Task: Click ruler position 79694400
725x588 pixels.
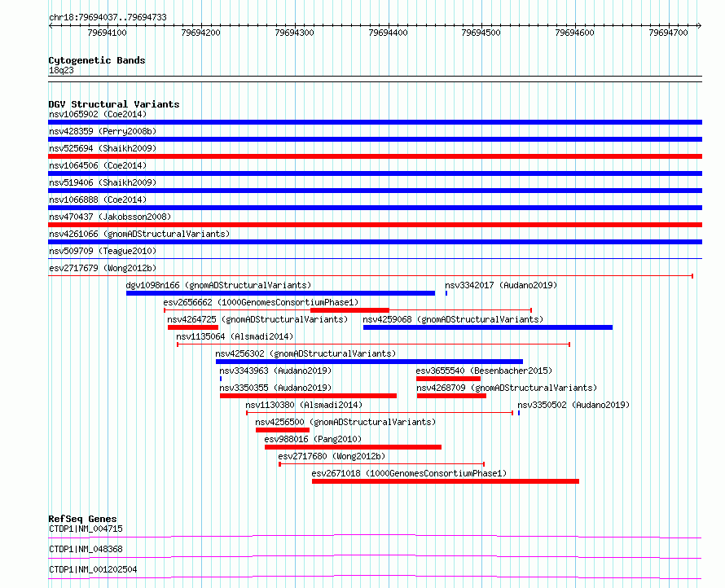Action: 388,33
